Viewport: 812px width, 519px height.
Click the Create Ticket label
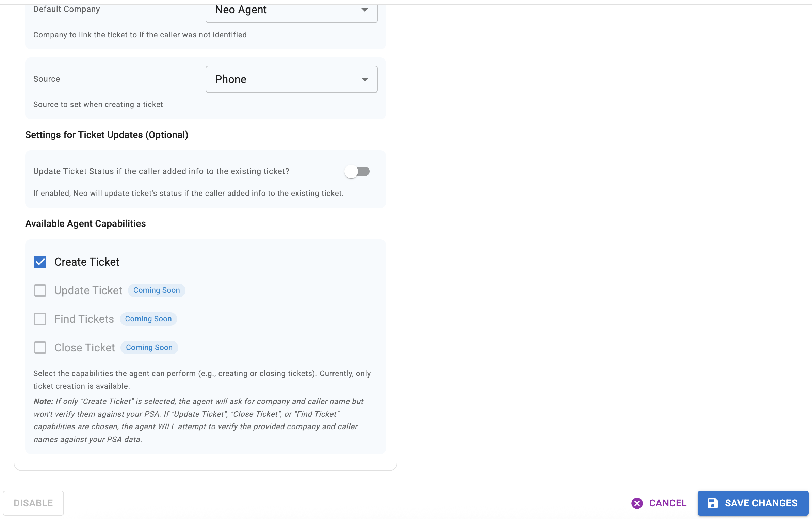point(87,262)
